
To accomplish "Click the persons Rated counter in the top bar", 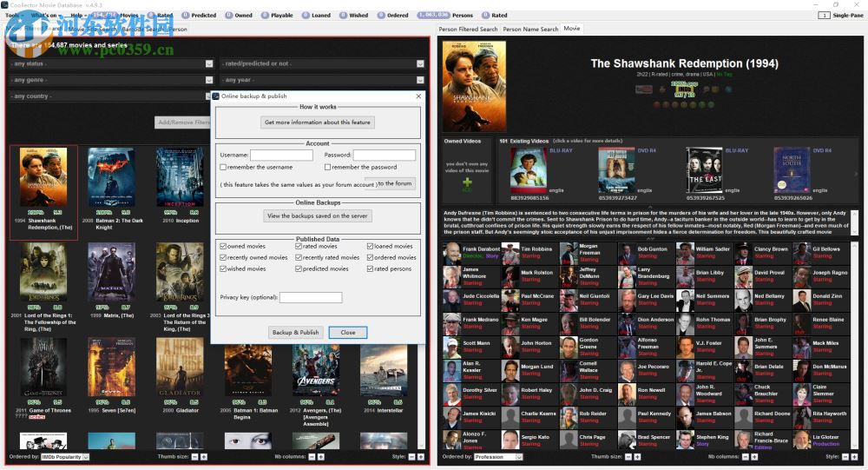I will pos(486,16).
